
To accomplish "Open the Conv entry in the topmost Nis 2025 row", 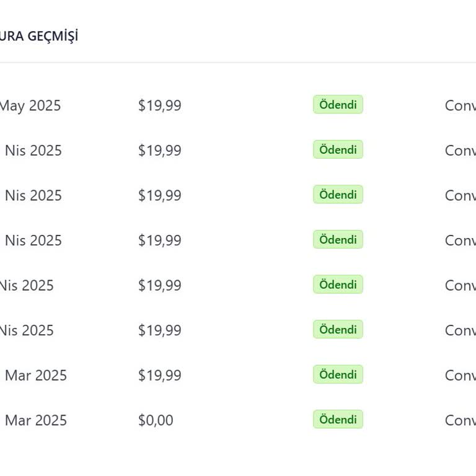I will [460, 151].
